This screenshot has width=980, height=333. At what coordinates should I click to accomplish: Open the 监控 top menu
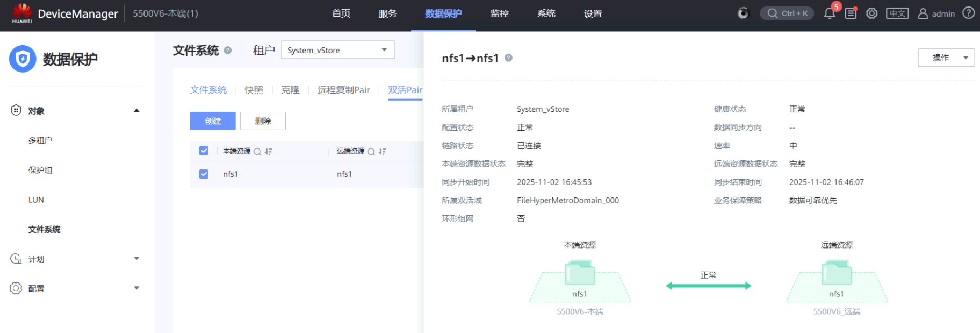coord(499,13)
